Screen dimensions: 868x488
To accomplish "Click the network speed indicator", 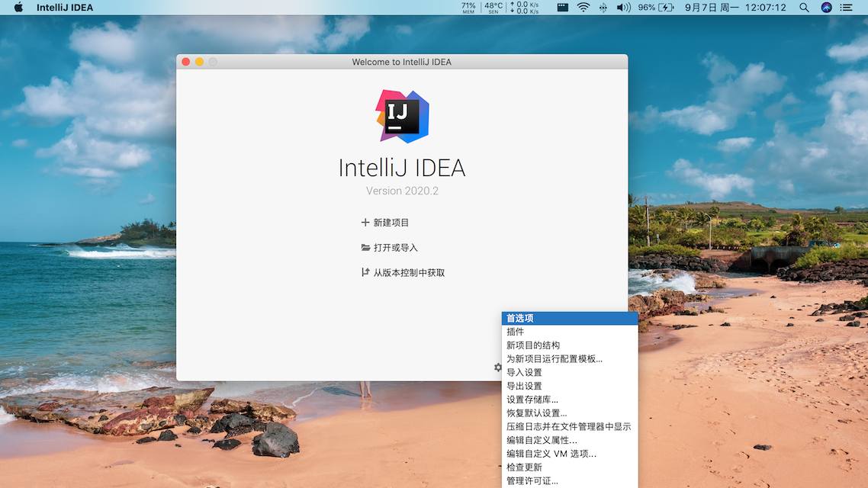I will tap(524, 7).
